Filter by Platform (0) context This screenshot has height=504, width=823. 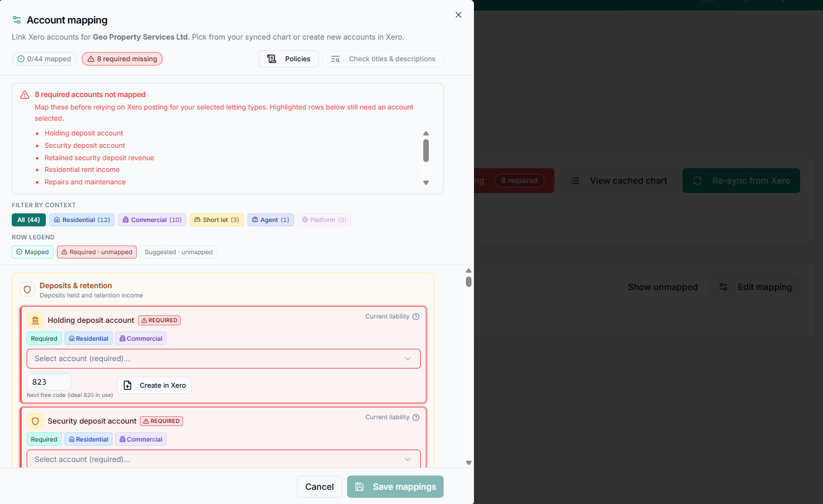tap(324, 220)
